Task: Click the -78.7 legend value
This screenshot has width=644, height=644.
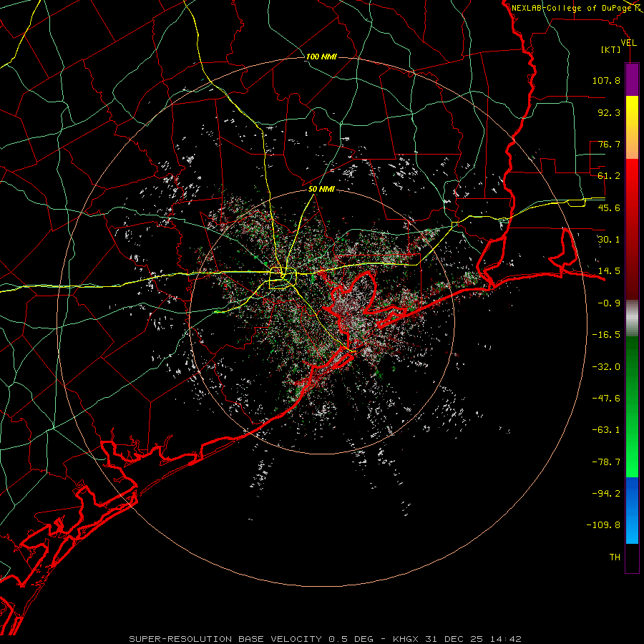Action: [x=606, y=462]
